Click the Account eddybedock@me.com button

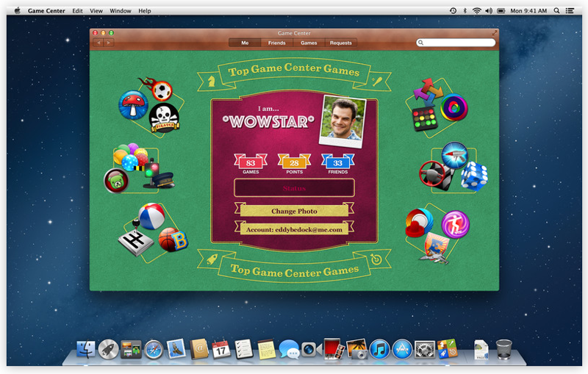(295, 230)
